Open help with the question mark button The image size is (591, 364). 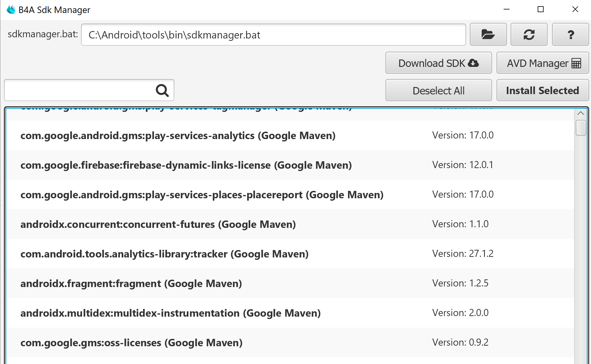tap(570, 35)
